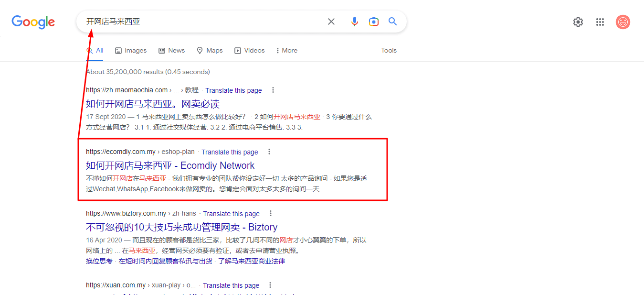Switch to the News tab

171,50
